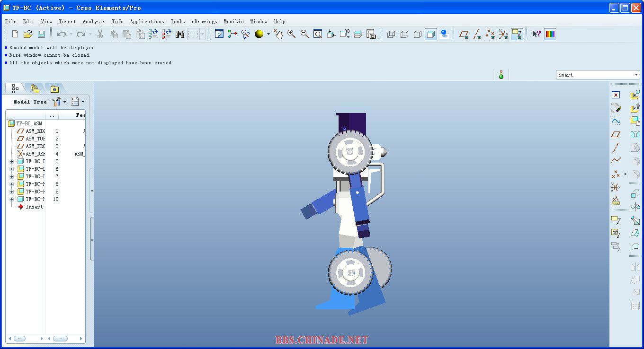This screenshot has width=644, height=349.
Task: Toggle datum points display
Action: point(491,34)
